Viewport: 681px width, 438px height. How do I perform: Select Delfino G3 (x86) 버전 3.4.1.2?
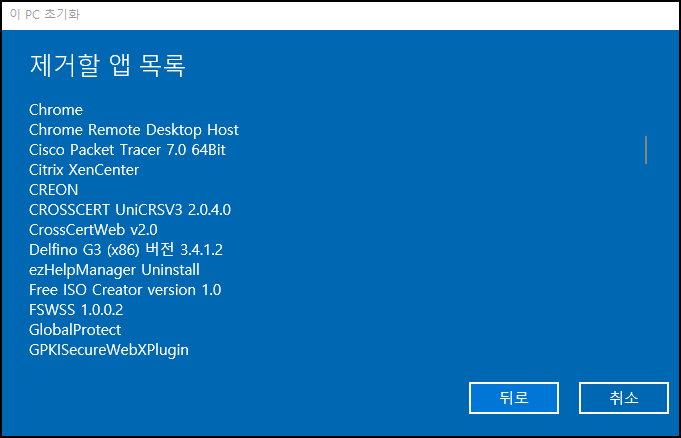coord(126,250)
